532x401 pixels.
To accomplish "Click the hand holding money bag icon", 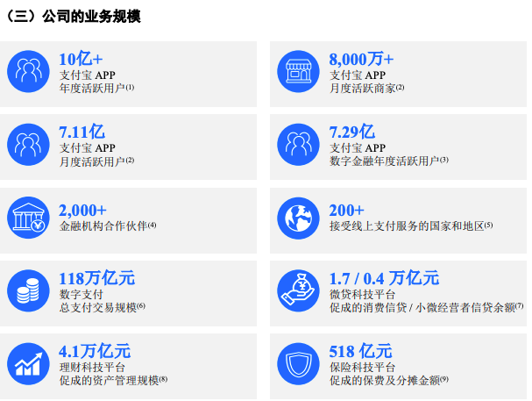I will pos(298,291).
